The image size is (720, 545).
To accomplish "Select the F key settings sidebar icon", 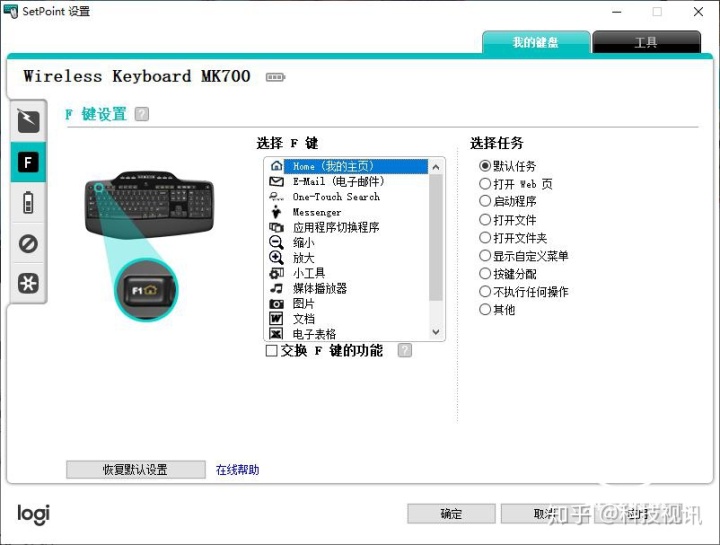I will (x=28, y=162).
